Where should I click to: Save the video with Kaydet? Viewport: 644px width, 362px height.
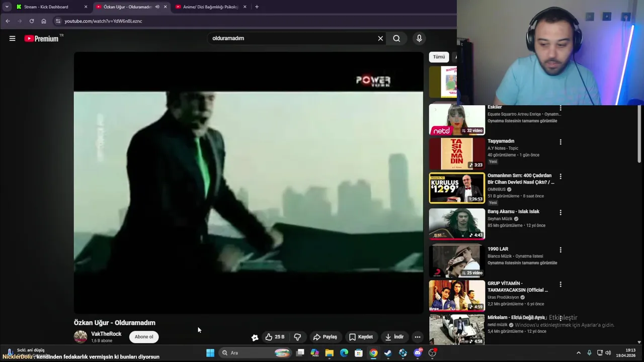361,337
